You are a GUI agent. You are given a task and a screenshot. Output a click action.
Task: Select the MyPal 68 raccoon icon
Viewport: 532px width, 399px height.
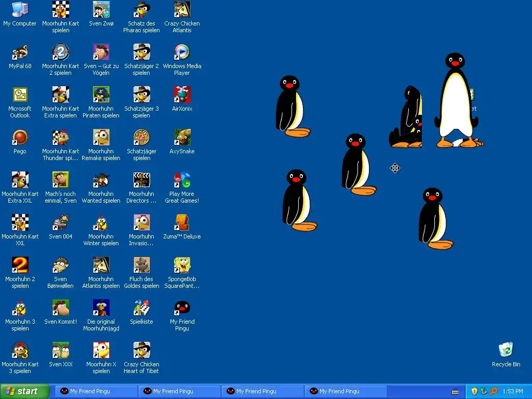click(20, 52)
